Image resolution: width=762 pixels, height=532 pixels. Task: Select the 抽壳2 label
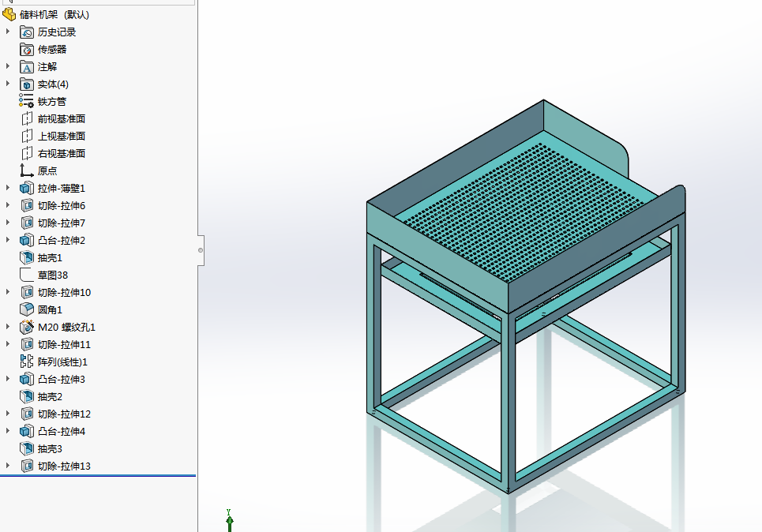[x=50, y=397]
